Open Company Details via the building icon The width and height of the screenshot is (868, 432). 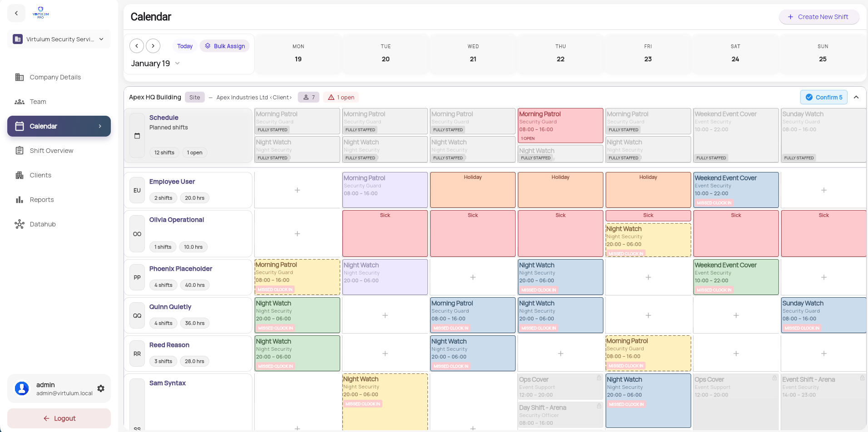coord(20,77)
